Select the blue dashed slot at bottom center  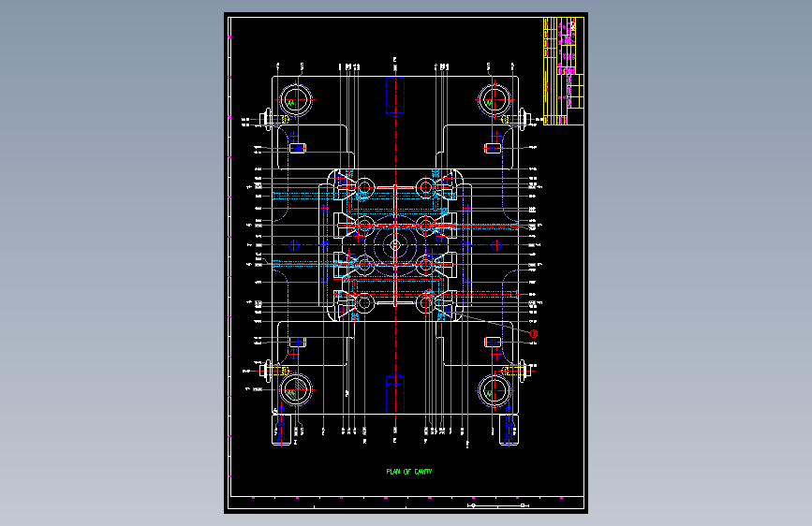pos(395,393)
